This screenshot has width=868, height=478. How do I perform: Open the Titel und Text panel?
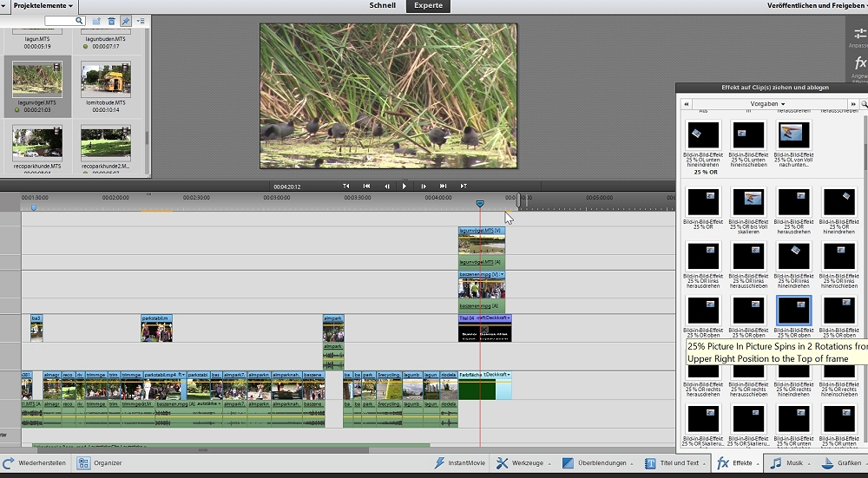[x=674, y=463]
